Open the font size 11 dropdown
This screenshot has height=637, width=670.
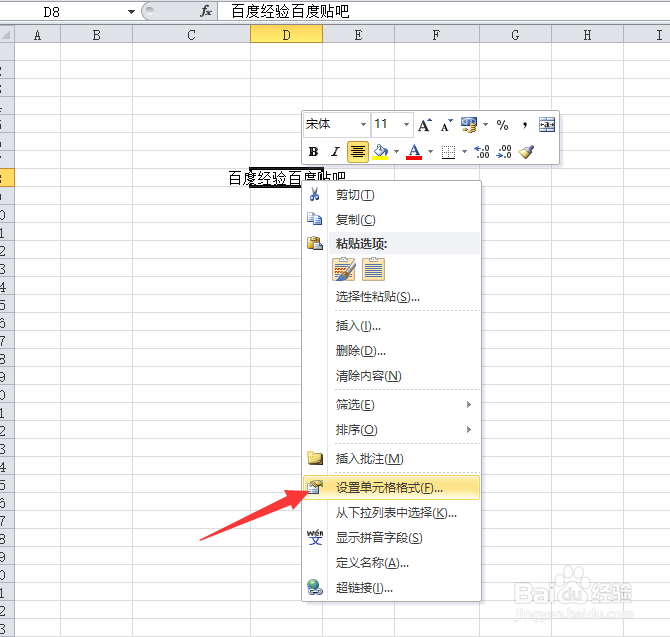point(406,125)
